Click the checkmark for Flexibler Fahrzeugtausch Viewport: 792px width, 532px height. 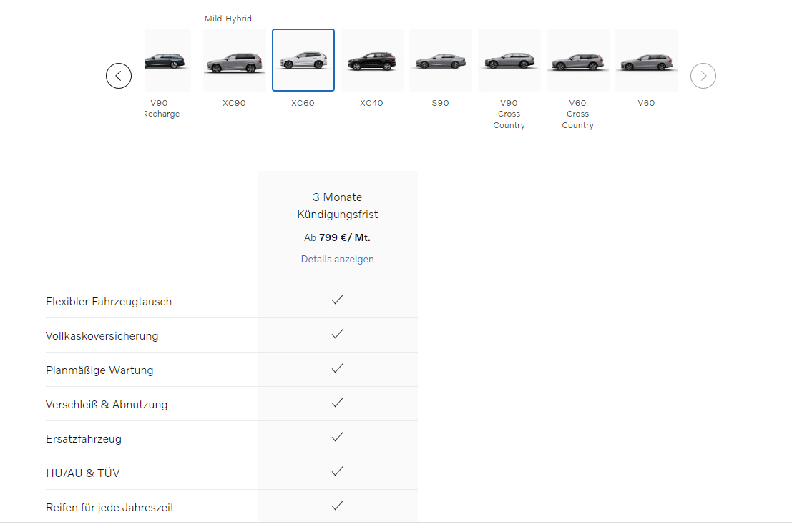338,300
